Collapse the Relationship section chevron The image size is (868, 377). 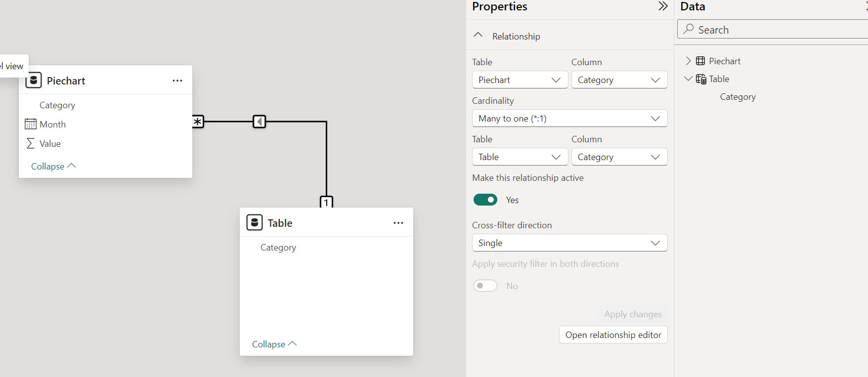[x=478, y=35]
